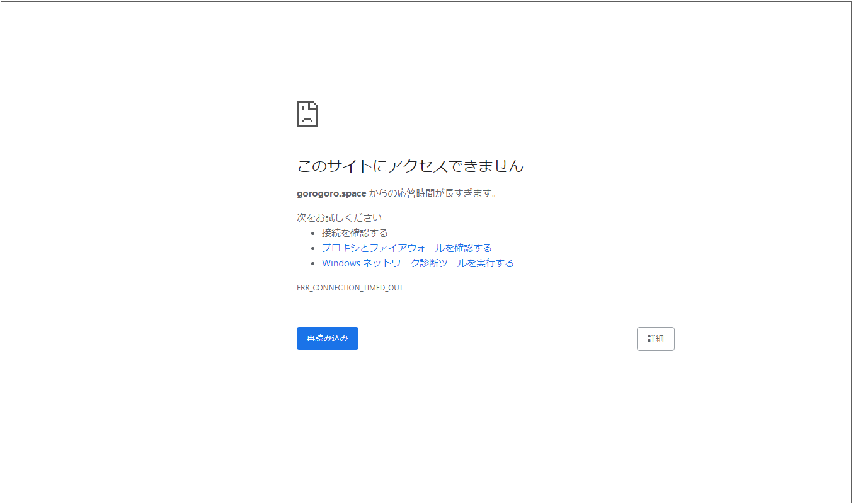853x504 pixels.
Task: Open the 詳細 details button
Action: point(655,338)
